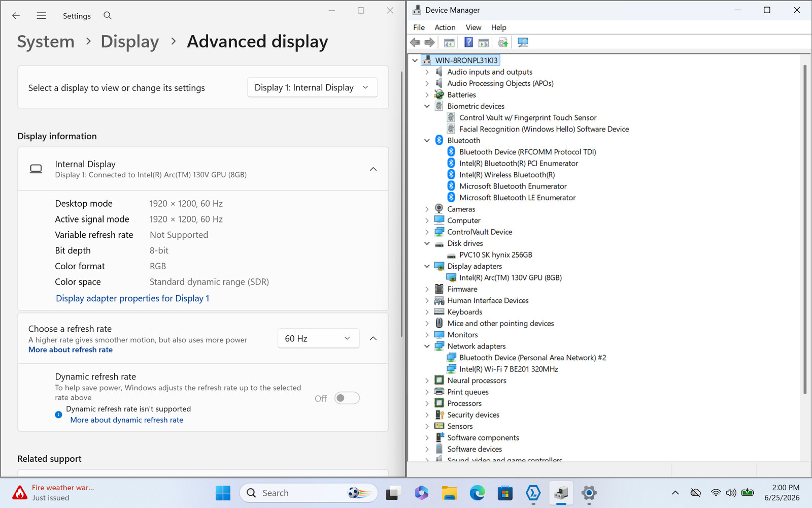The image size is (812, 508).
Task: Click the battery icon in system tray
Action: click(x=748, y=492)
